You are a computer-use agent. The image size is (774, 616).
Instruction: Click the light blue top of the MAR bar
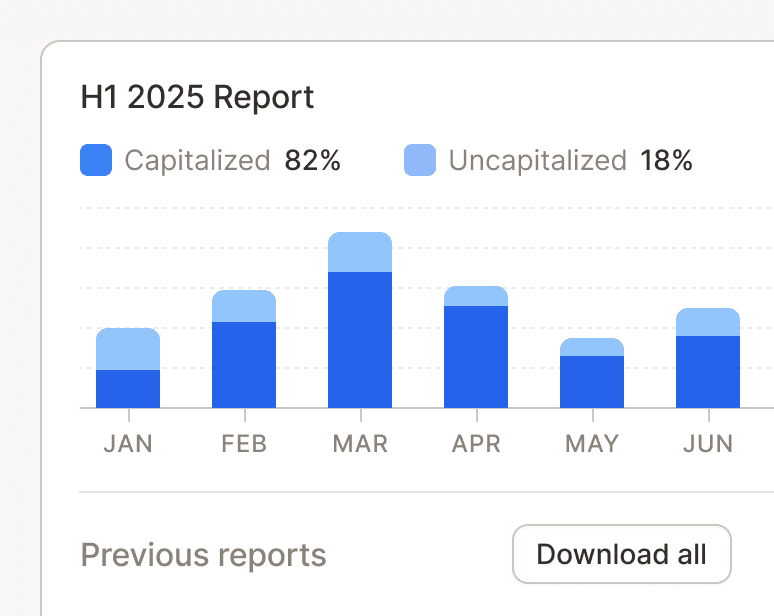360,252
